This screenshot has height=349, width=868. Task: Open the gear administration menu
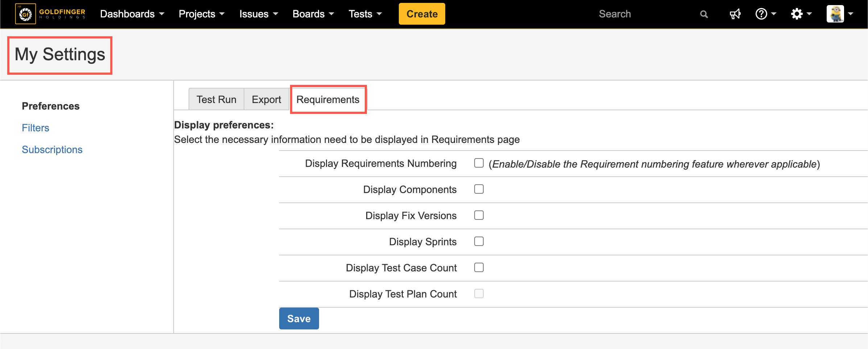pos(801,14)
